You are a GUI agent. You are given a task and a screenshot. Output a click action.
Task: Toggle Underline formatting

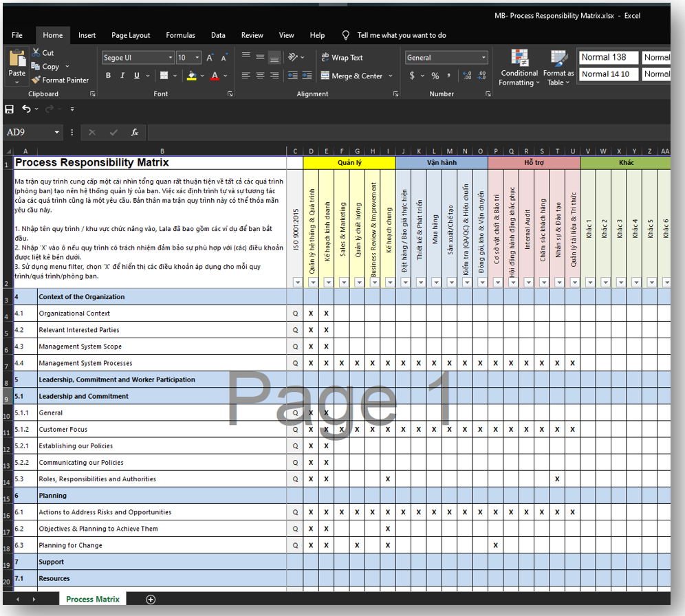pos(137,76)
